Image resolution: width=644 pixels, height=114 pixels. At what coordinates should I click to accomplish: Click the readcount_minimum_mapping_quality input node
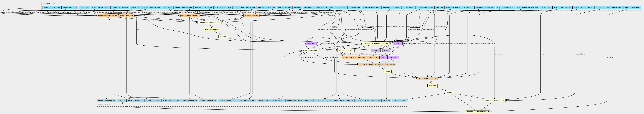pos(319,8)
